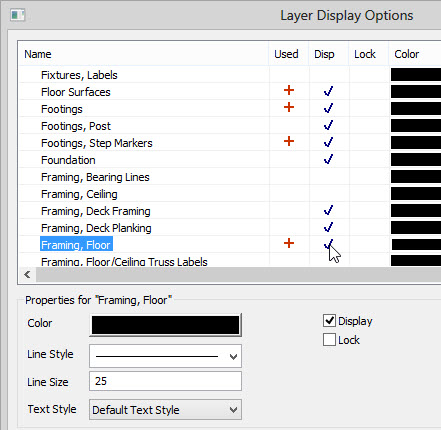441x430 pixels.
Task: Open the Line Style dropdown
Action: (165, 356)
